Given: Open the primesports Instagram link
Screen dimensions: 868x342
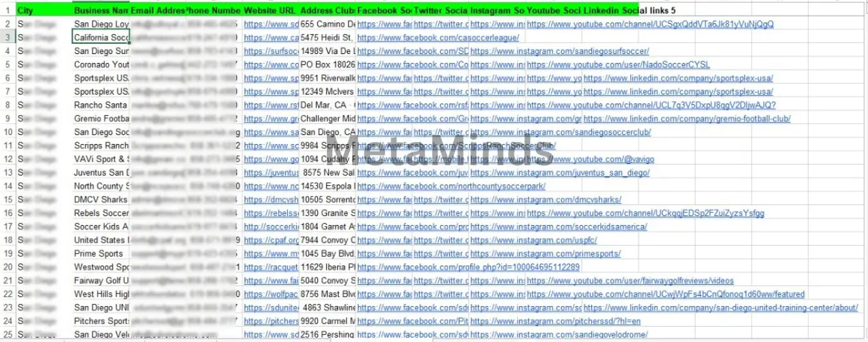Looking at the screenshot, I should tap(545, 254).
